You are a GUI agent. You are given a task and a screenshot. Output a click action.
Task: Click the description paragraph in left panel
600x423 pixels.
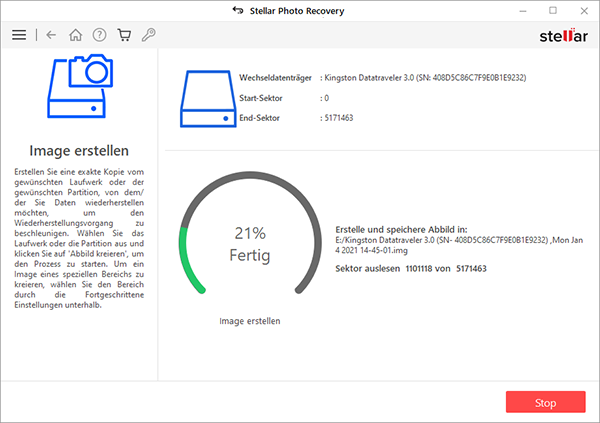pos(79,238)
